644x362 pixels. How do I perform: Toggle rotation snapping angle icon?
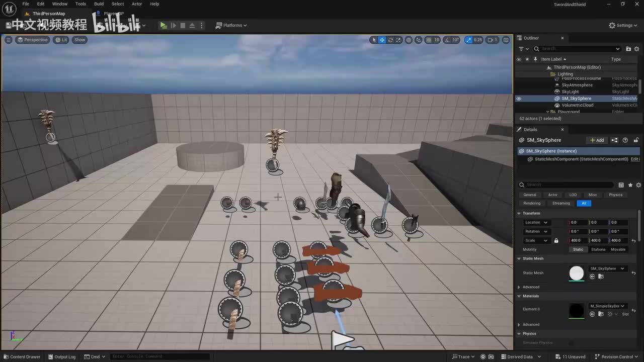(x=447, y=40)
